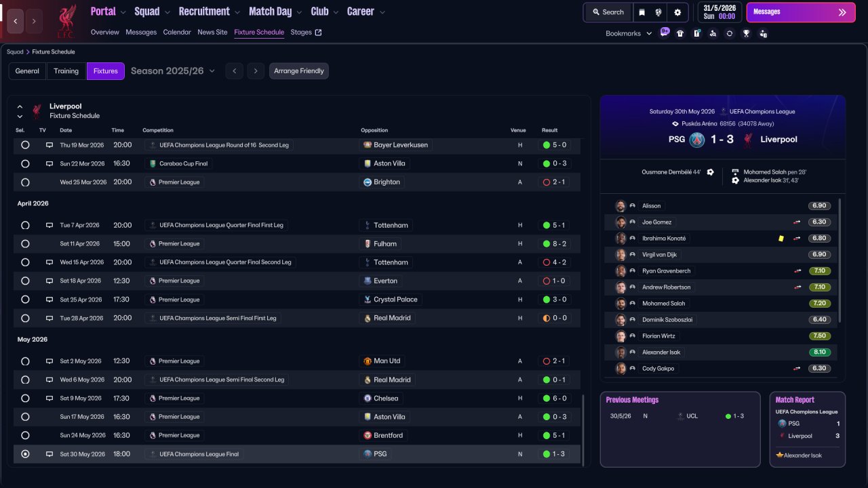Open the Match Day dropdown menu
This screenshot has height=488, width=868.
pos(276,12)
